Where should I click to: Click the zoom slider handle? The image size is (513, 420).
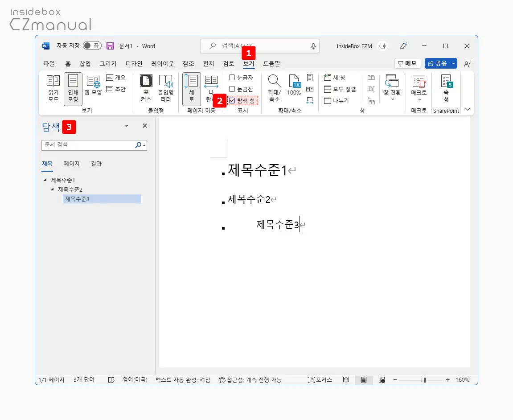425,380
